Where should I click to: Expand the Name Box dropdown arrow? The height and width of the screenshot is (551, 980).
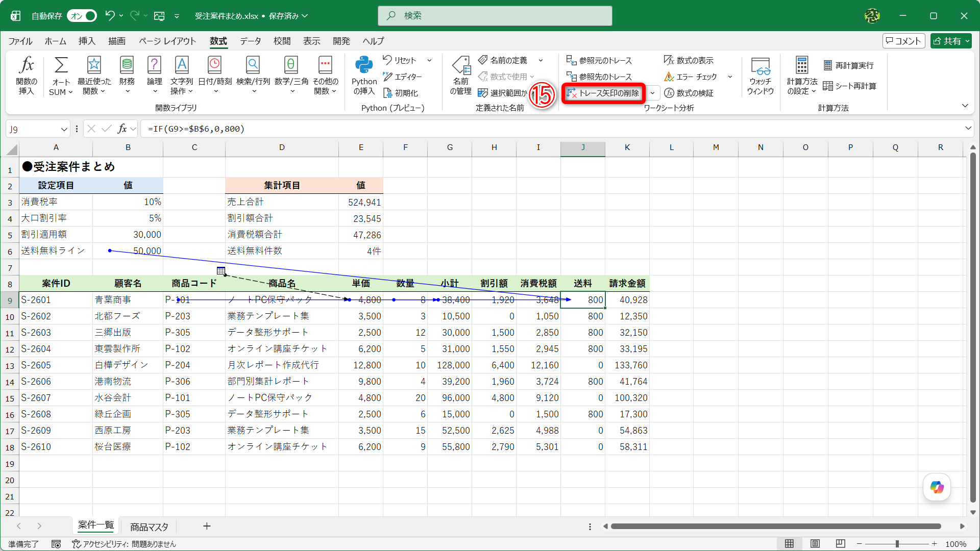(64, 129)
